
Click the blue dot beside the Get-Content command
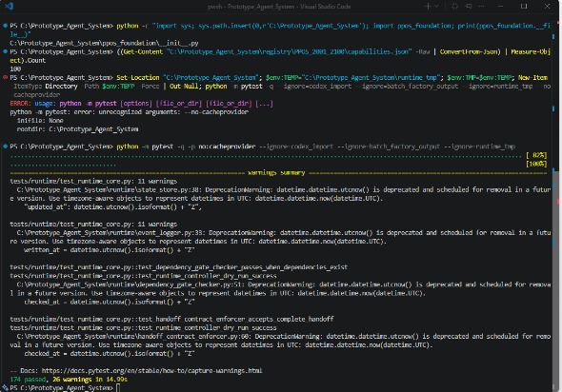tap(5, 51)
